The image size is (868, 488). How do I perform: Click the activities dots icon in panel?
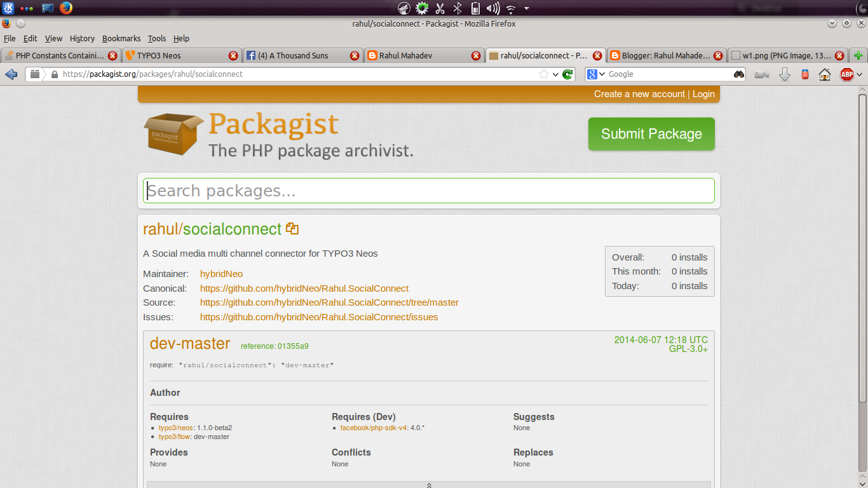[x=27, y=9]
